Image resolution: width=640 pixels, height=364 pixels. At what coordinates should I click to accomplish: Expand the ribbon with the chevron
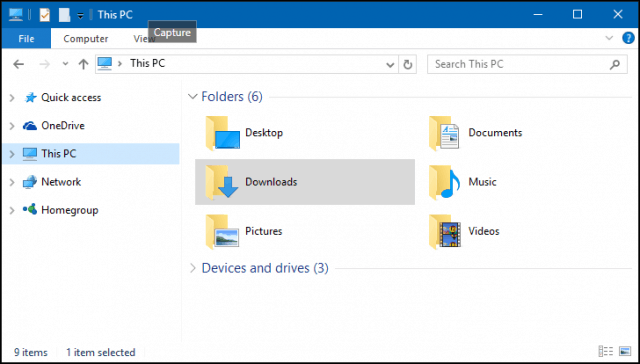tap(609, 38)
